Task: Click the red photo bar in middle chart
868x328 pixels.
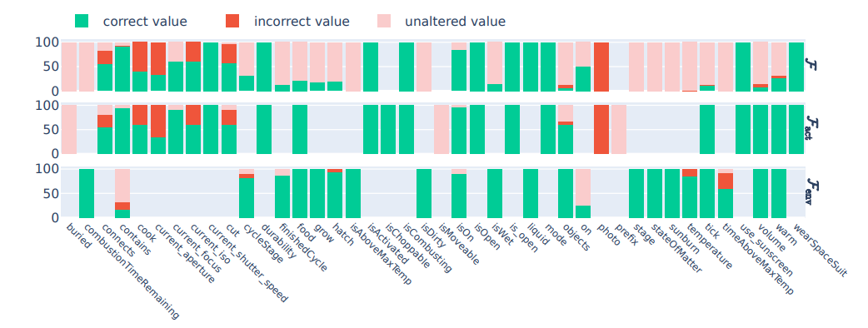Action: pyautogui.click(x=601, y=129)
